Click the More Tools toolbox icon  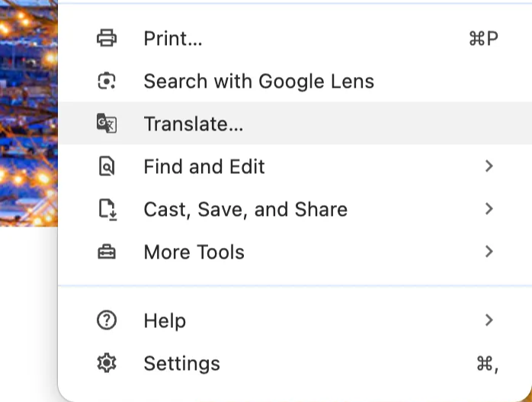tap(107, 252)
